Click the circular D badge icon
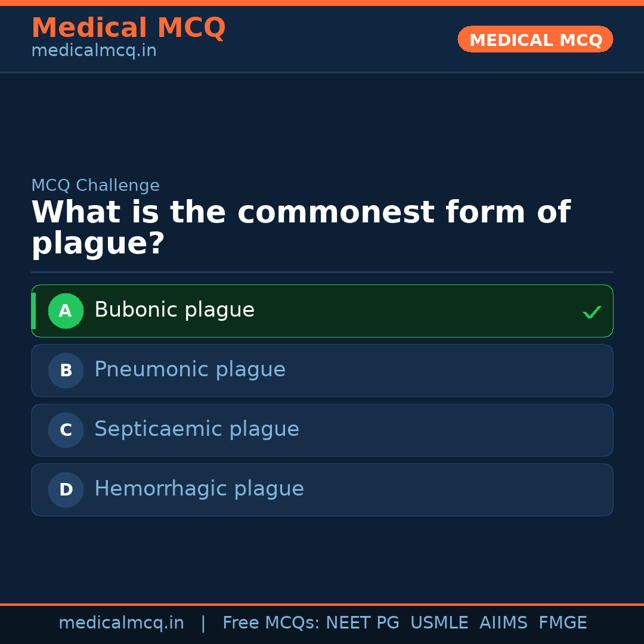This screenshot has width=644, height=644. (66, 490)
